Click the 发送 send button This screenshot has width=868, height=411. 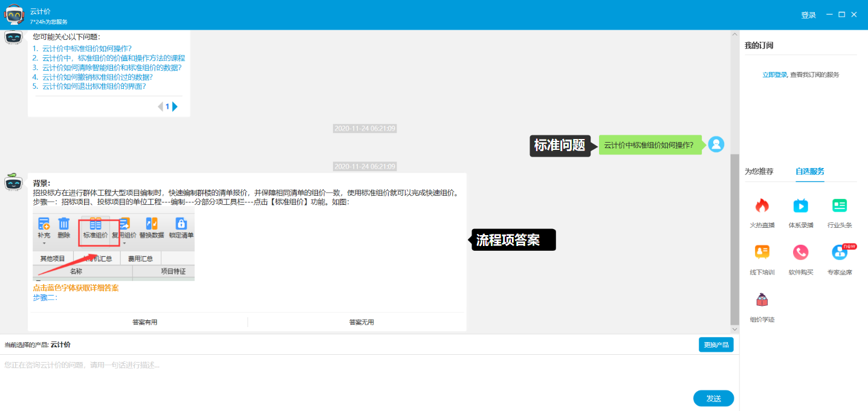713,398
